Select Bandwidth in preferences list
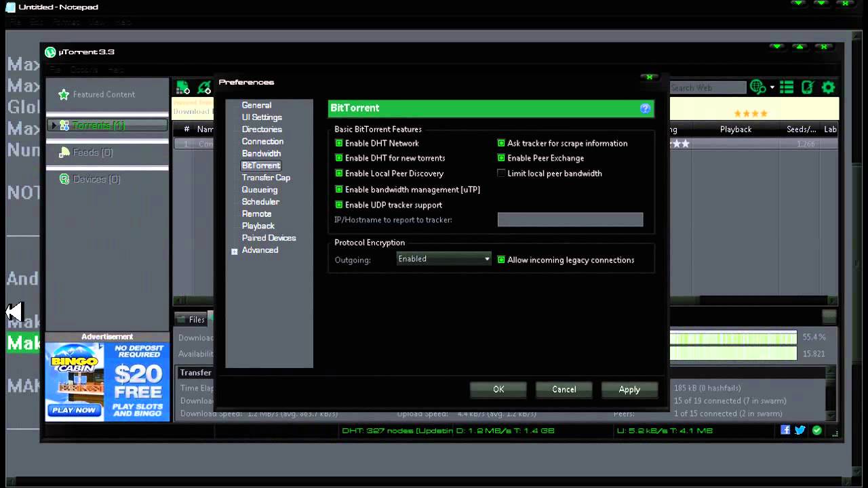 click(261, 154)
